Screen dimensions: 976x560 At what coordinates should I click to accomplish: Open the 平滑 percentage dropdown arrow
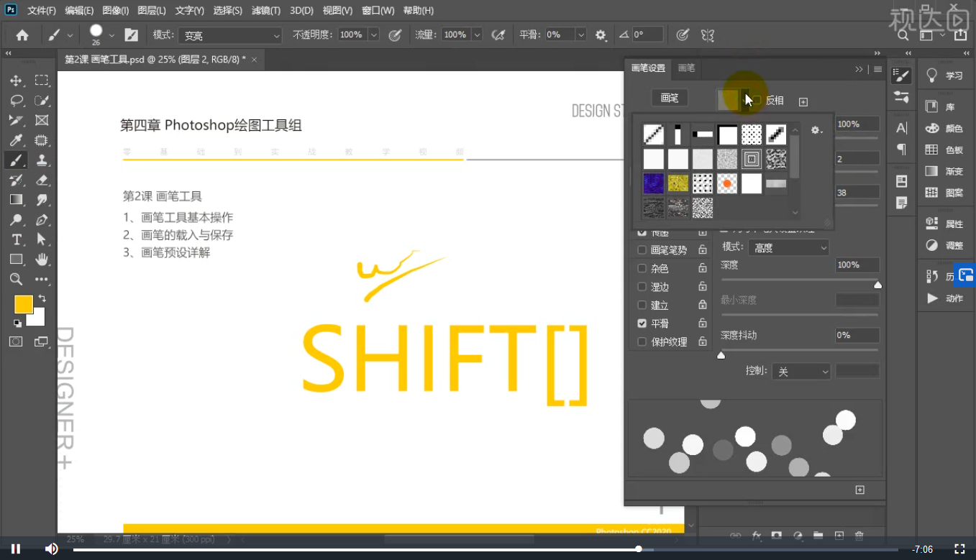pos(581,35)
